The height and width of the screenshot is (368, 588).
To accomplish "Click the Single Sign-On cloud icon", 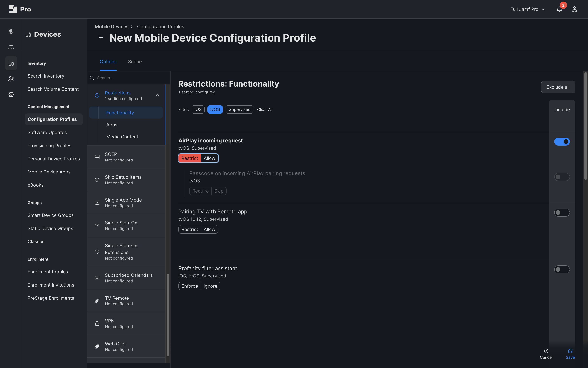I will (97, 226).
